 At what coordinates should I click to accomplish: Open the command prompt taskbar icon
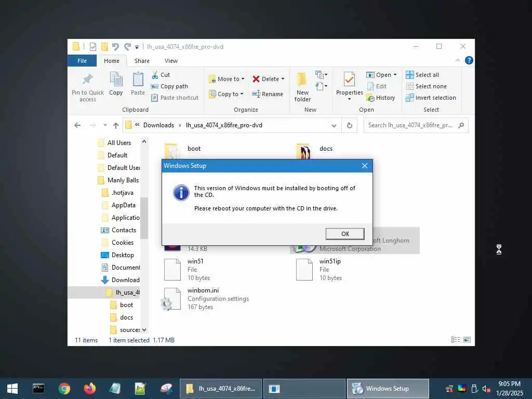click(38, 389)
